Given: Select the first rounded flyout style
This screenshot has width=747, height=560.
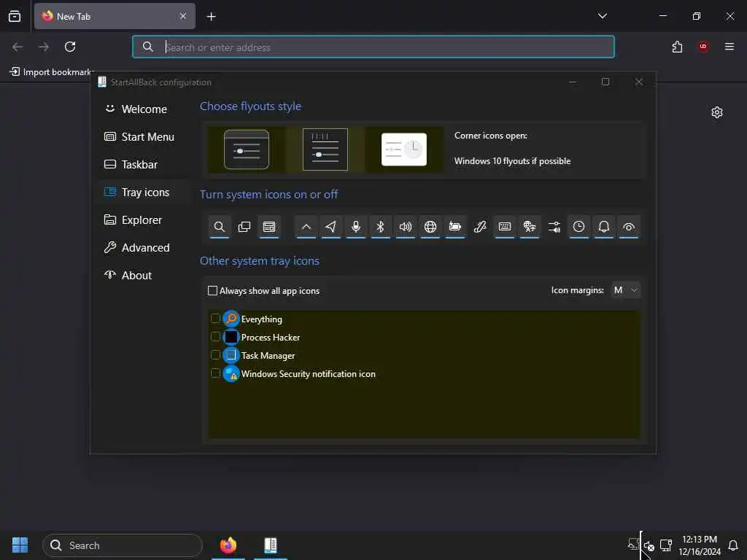Looking at the screenshot, I should 247,149.
